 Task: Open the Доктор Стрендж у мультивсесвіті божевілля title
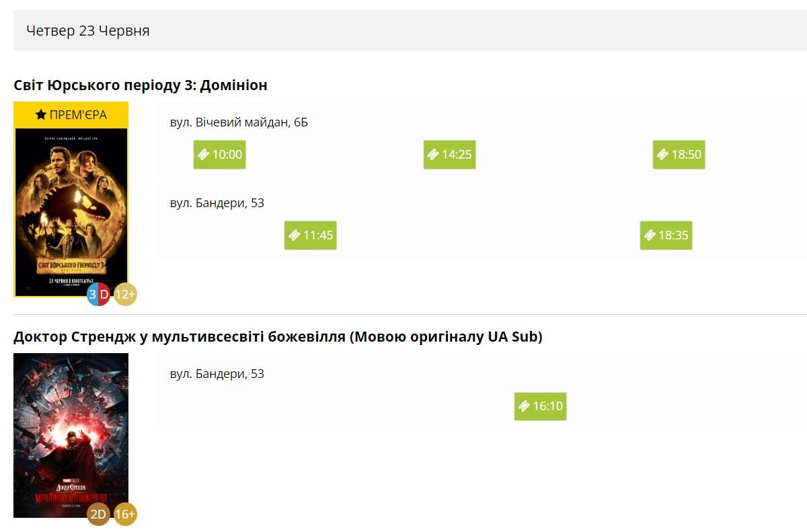278,337
